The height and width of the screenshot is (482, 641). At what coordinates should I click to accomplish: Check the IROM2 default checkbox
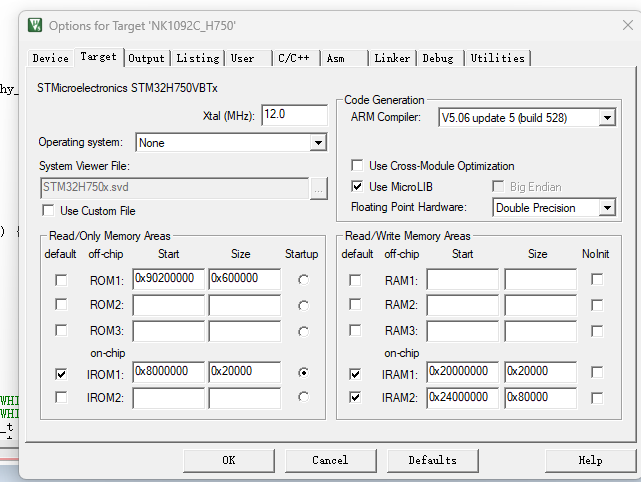click(61, 397)
